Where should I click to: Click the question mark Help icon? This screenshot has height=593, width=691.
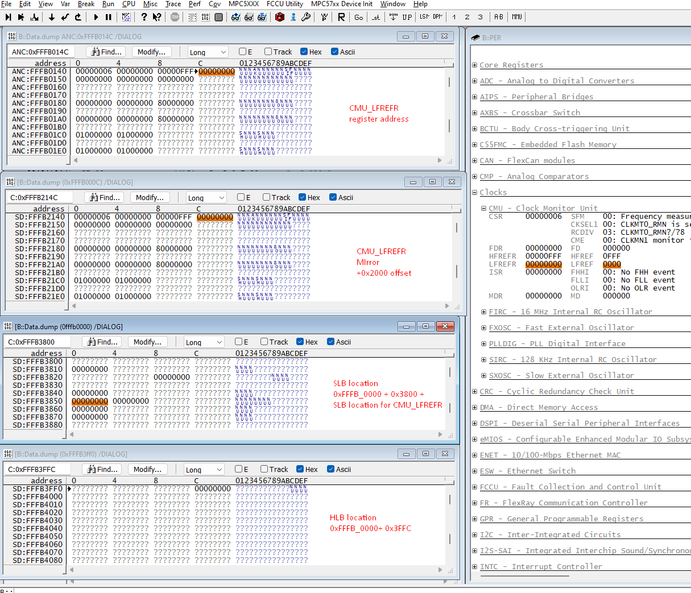[144, 17]
